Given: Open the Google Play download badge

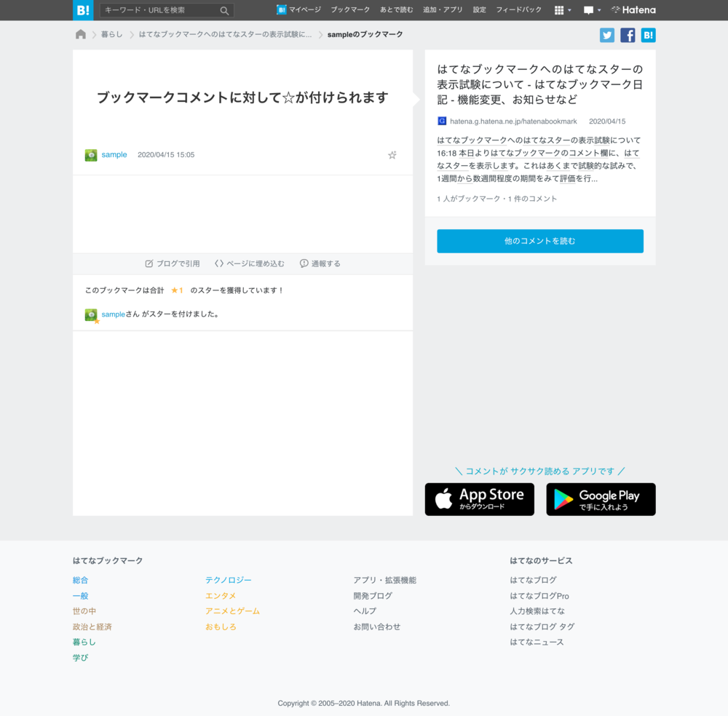Looking at the screenshot, I should click(x=601, y=499).
